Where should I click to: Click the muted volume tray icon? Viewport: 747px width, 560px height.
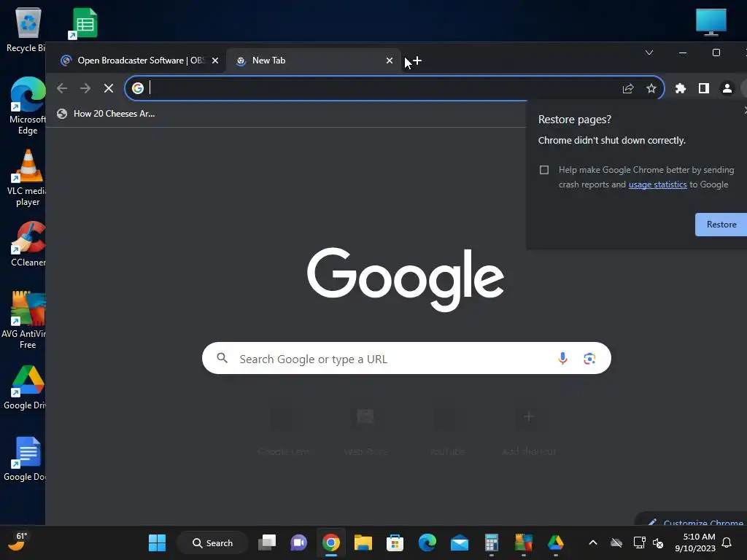(658, 542)
